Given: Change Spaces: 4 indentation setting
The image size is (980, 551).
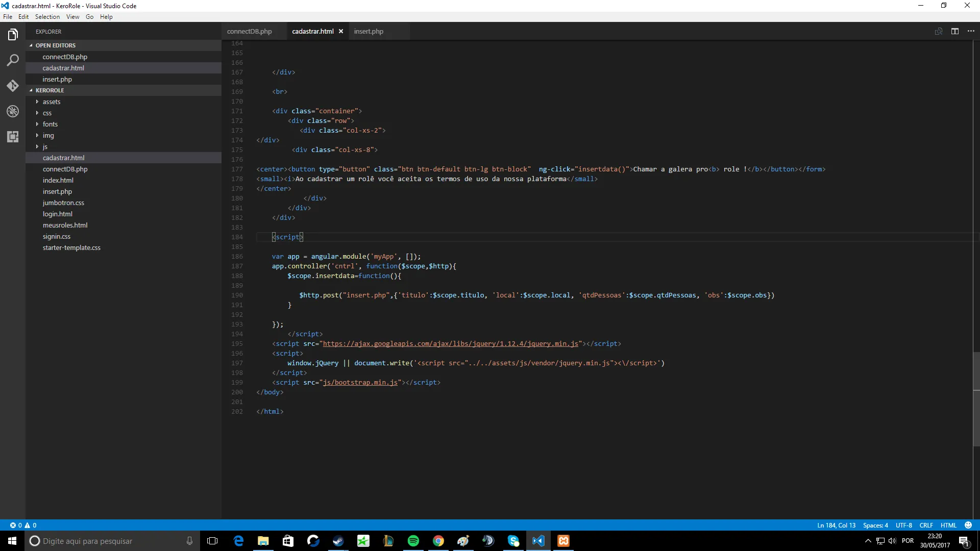Looking at the screenshot, I should (x=875, y=525).
